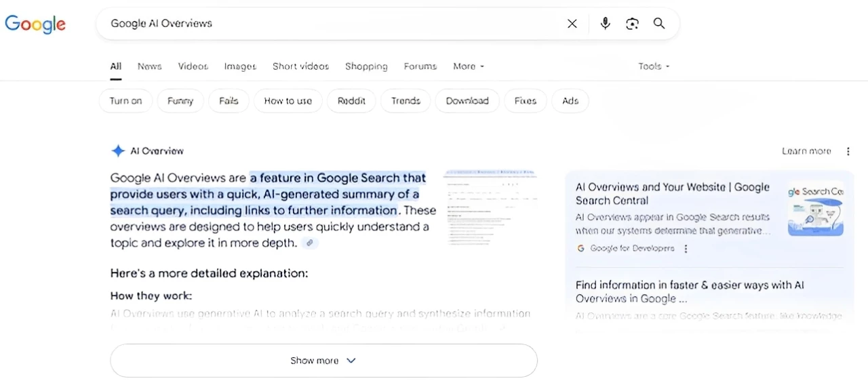
Task: Switch to the Videos tab
Action: click(x=193, y=66)
